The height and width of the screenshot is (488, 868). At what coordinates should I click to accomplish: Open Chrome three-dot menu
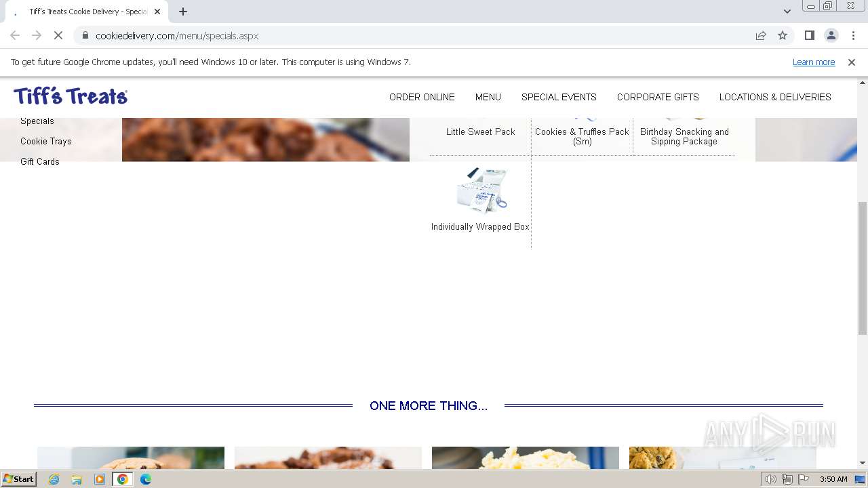(x=852, y=35)
